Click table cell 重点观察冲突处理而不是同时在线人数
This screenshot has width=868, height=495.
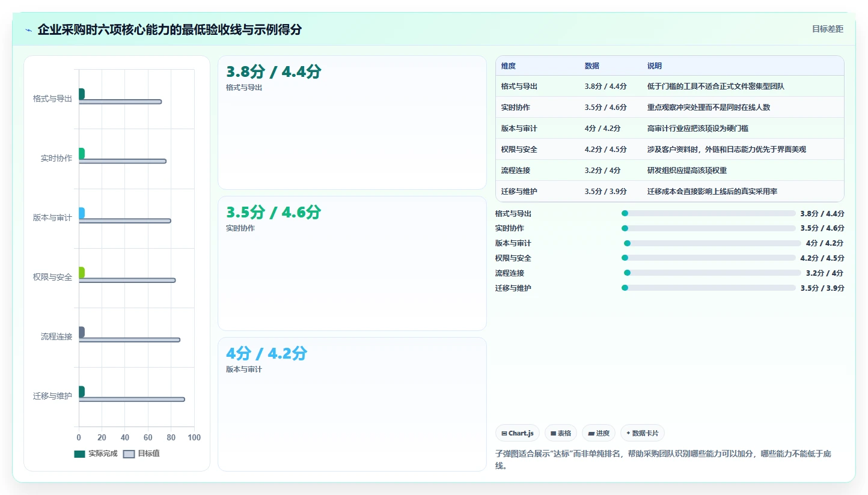(709, 108)
